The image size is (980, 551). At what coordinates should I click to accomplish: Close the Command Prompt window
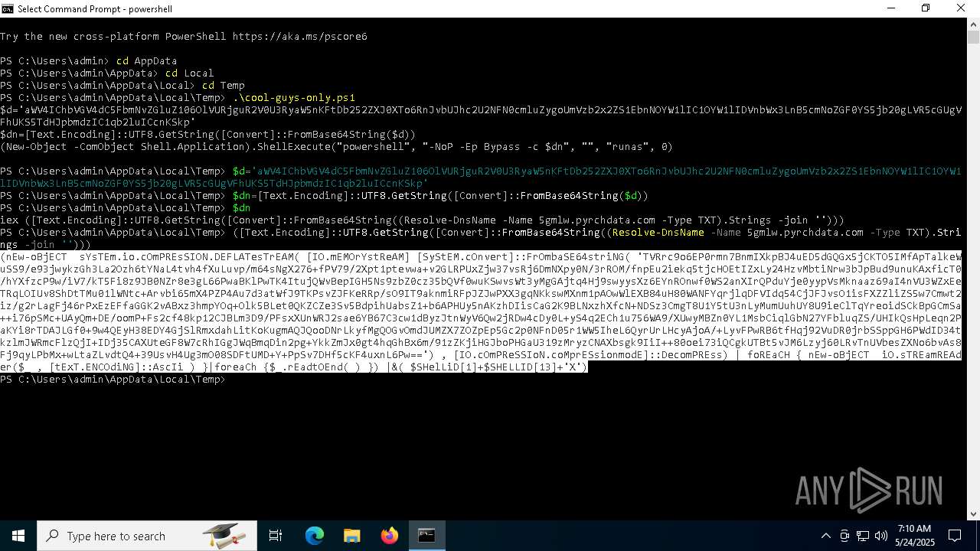pos(961,8)
